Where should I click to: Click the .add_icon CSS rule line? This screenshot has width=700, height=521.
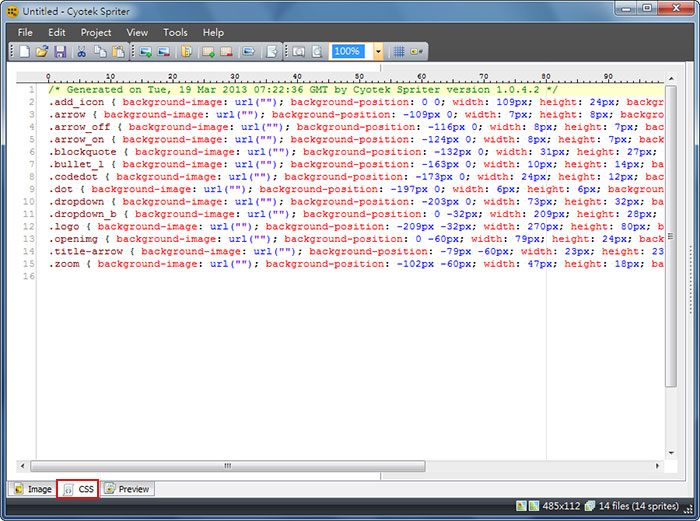356,102
